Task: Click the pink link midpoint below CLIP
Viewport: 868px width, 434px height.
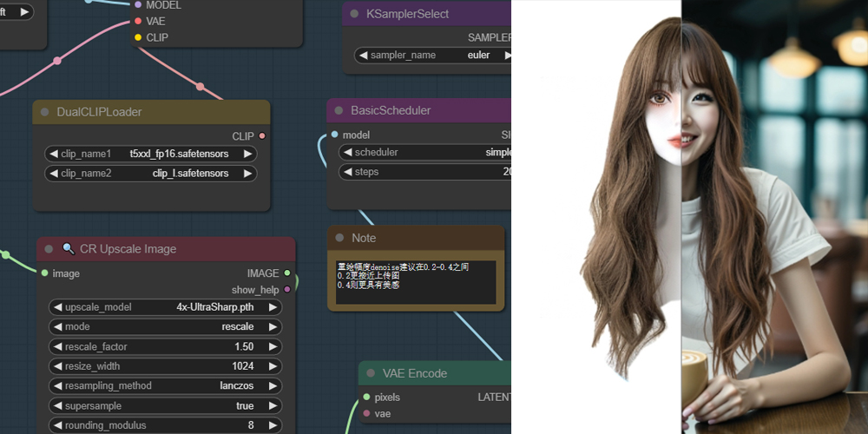Action: pos(200,86)
